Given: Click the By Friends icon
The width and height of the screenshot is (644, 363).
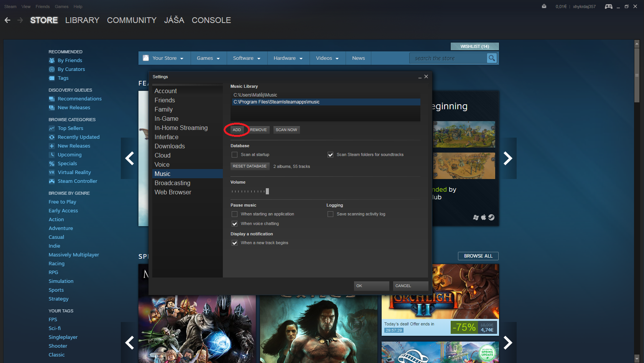Looking at the screenshot, I should click(52, 61).
